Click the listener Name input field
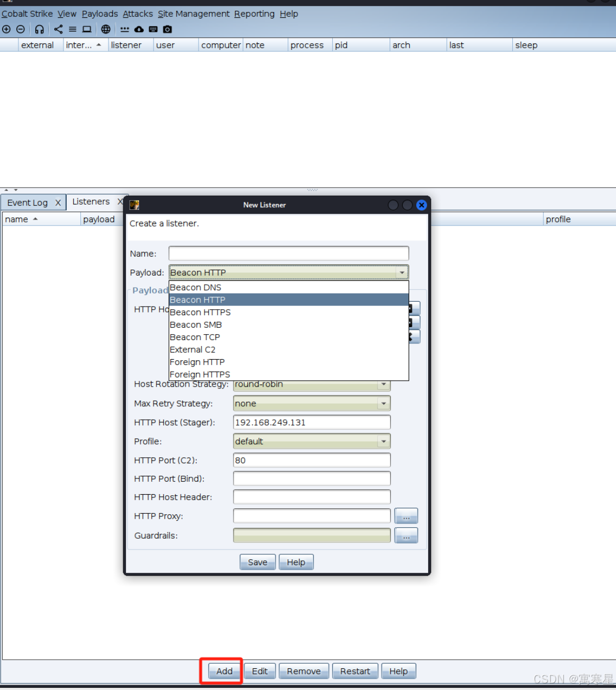The width and height of the screenshot is (616, 690). click(289, 253)
